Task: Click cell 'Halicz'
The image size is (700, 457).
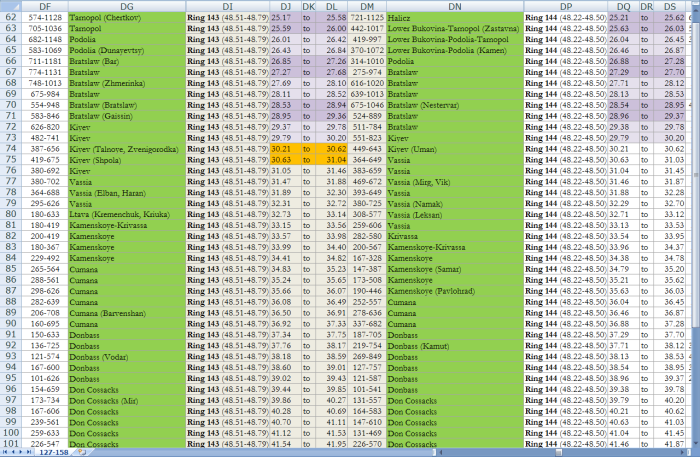Action: click(455, 17)
